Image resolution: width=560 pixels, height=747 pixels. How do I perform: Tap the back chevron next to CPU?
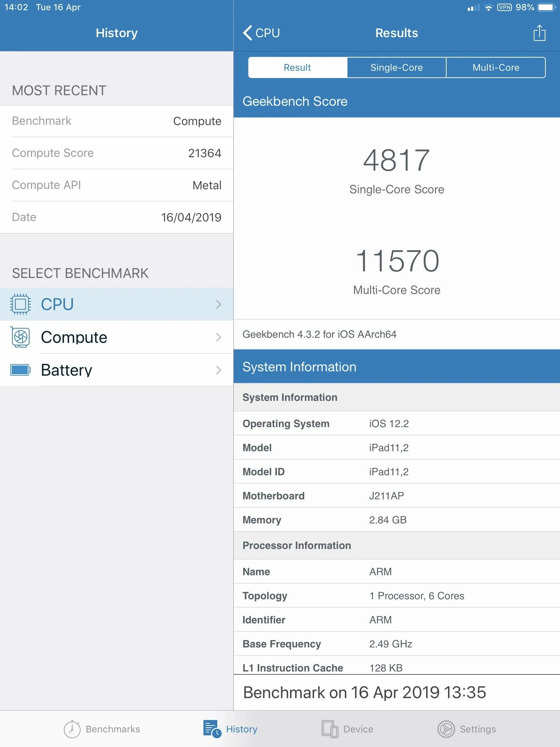pos(248,33)
